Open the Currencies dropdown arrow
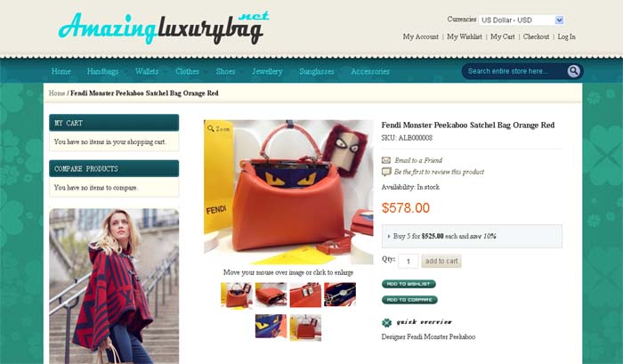Screen dimensions: 623x364 559,20
